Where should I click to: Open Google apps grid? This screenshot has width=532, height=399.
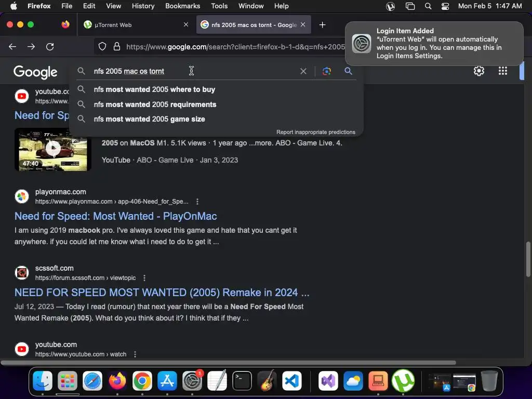[503, 71]
